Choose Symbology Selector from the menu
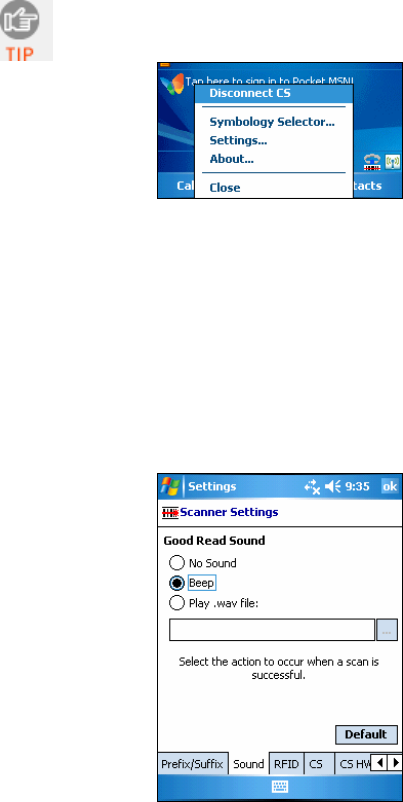Screen dimensions: 403x802 pyautogui.click(x=272, y=122)
